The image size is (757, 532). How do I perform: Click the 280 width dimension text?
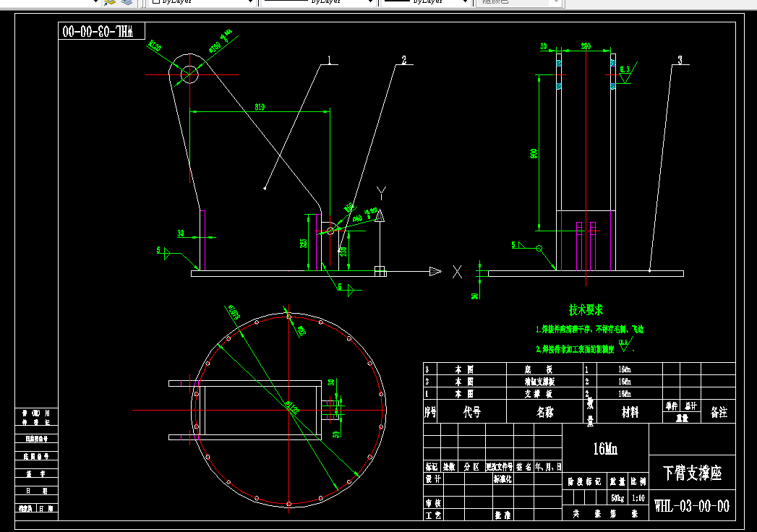586,46
